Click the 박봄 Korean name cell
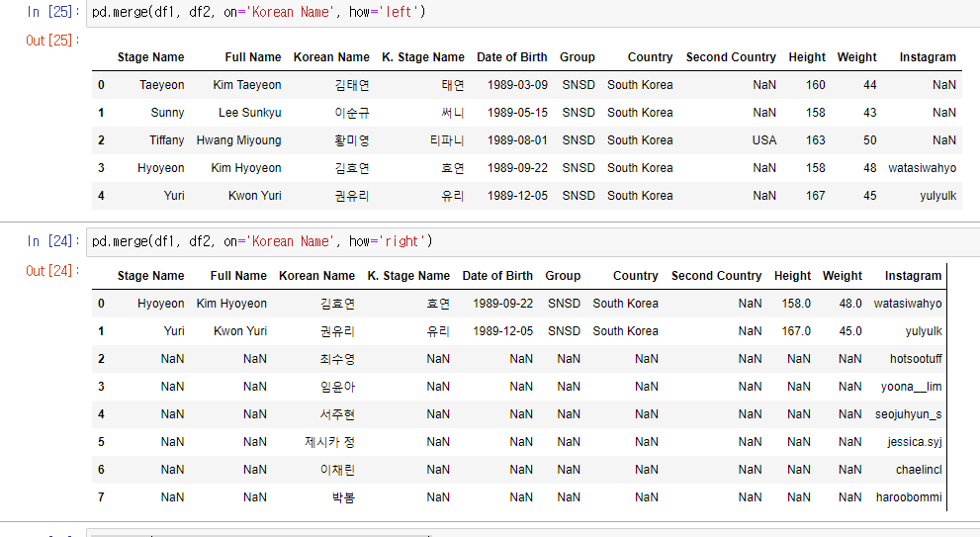Screen dimensions: 980x537 344,497
